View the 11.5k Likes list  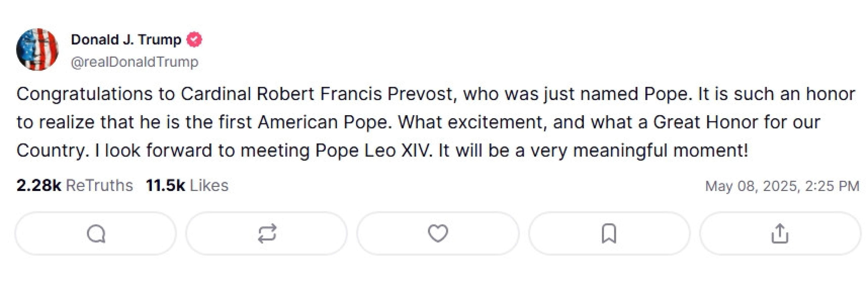(187, 186)
